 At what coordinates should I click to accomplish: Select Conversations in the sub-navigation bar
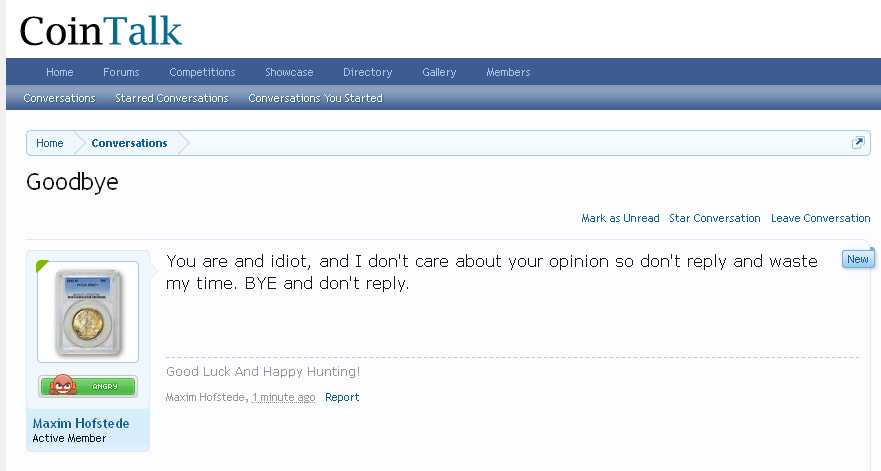(x=59, y=98)
